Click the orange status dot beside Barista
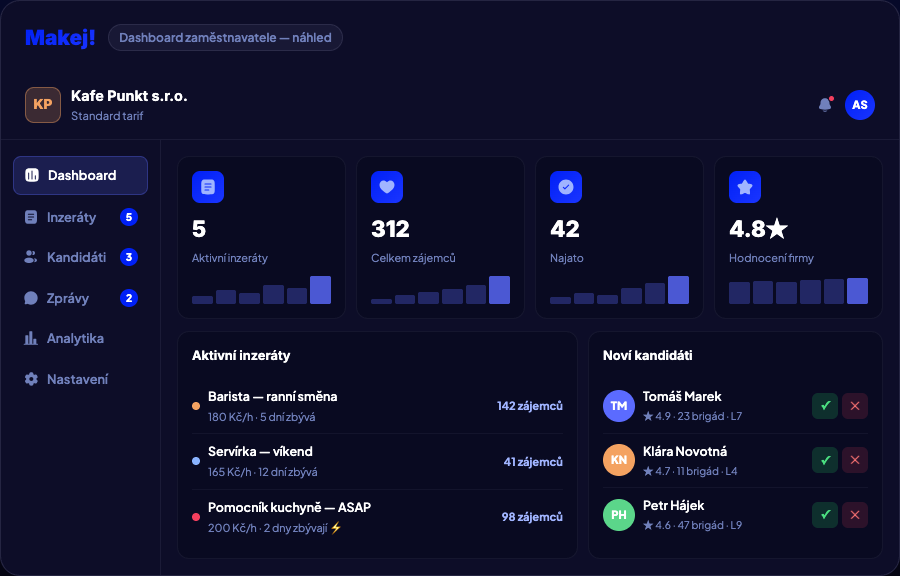 (x=196, y=406)
